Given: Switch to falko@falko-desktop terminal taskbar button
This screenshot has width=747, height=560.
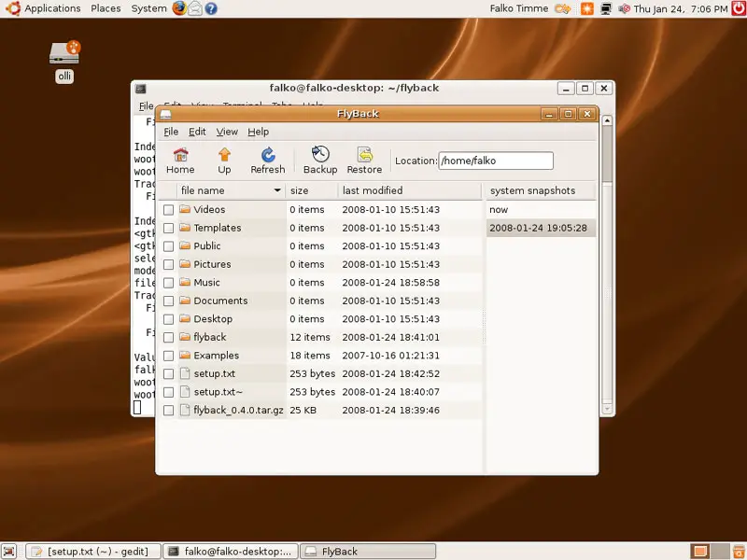Looking at the screenshot, I should (x=231, y=552).
